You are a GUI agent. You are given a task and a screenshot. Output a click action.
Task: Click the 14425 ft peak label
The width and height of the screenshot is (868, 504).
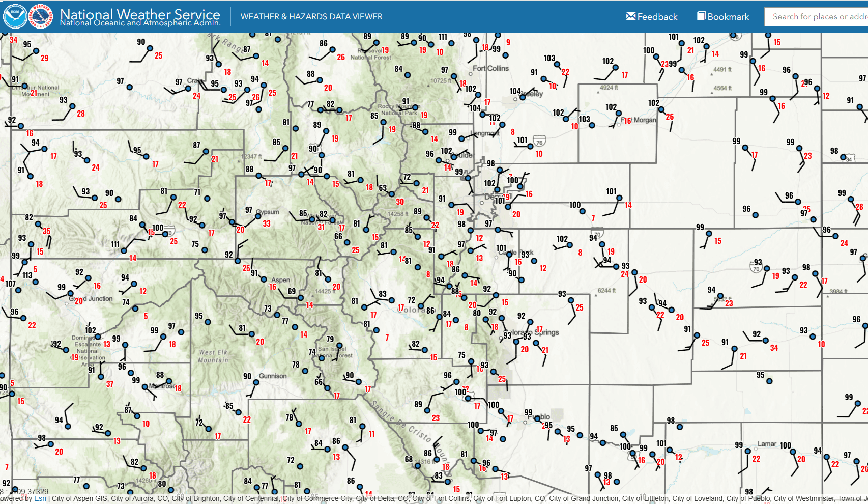pyautogui.click(x=325, y=291)
